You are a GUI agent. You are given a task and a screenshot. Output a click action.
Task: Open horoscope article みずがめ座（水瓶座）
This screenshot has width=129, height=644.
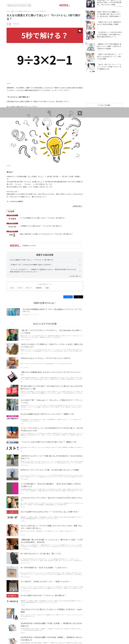(x=51, y=639)
